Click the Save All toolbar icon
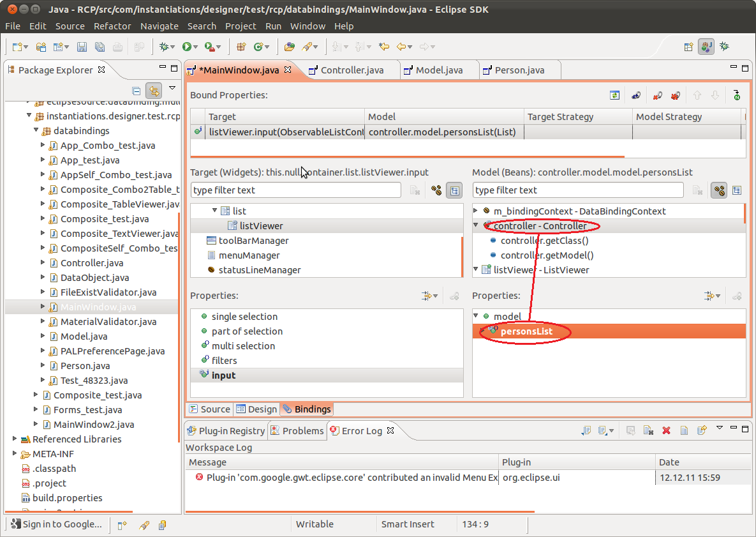Viewport: 756px width, 537px height. pos(100,47)
